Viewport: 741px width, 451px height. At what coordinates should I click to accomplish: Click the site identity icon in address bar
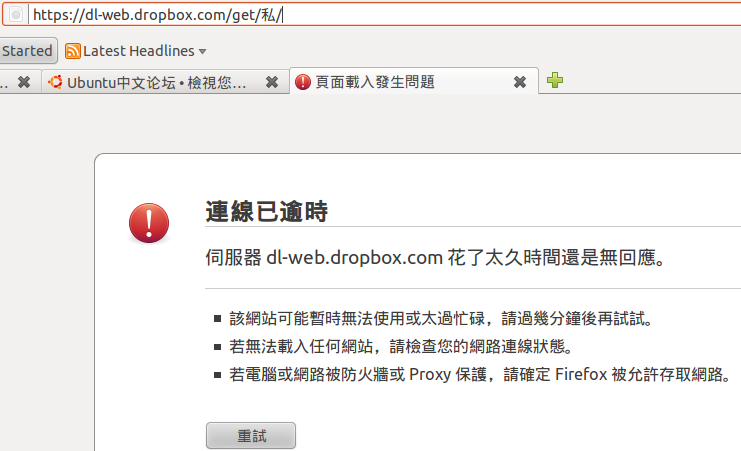16,15
